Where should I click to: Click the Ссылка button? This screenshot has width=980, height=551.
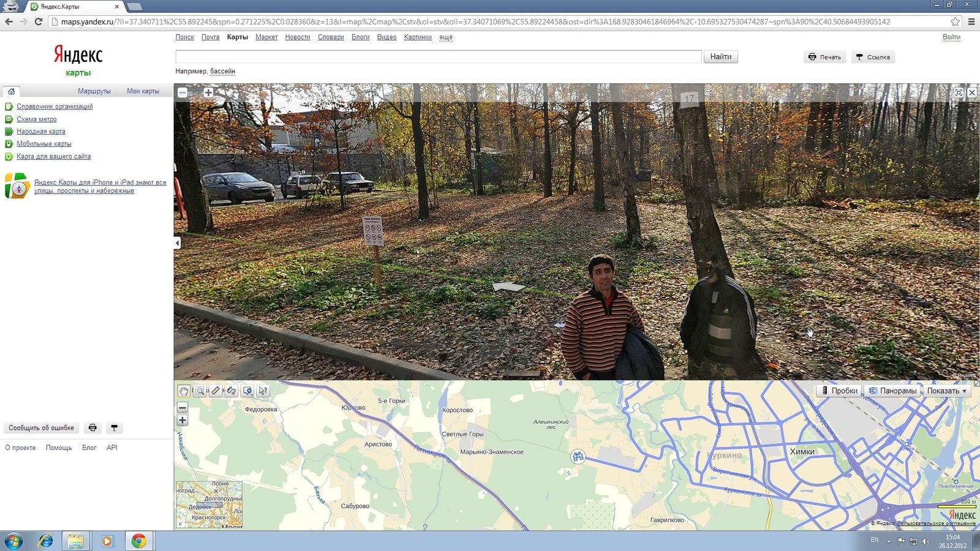click(x=873, y=57)
